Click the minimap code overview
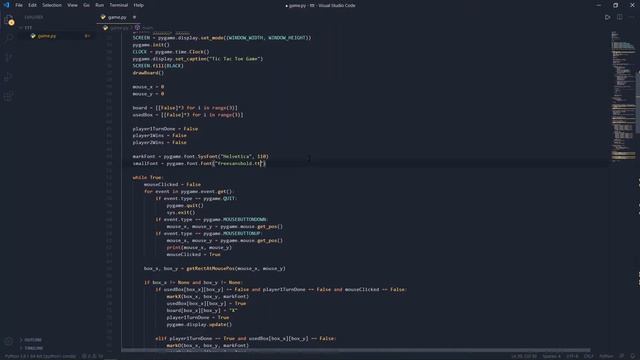Viewport: 640px width, 360px height. (x=623, y=96)
